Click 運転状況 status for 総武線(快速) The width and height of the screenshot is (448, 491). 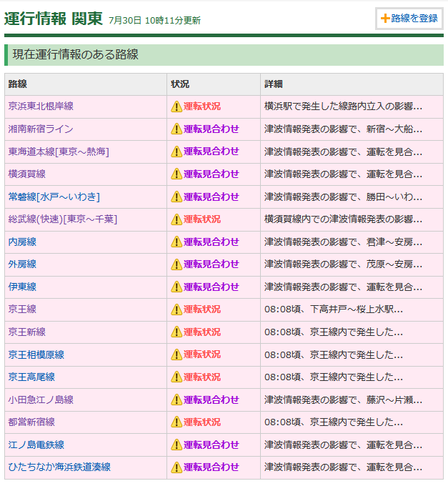point(202,219)
